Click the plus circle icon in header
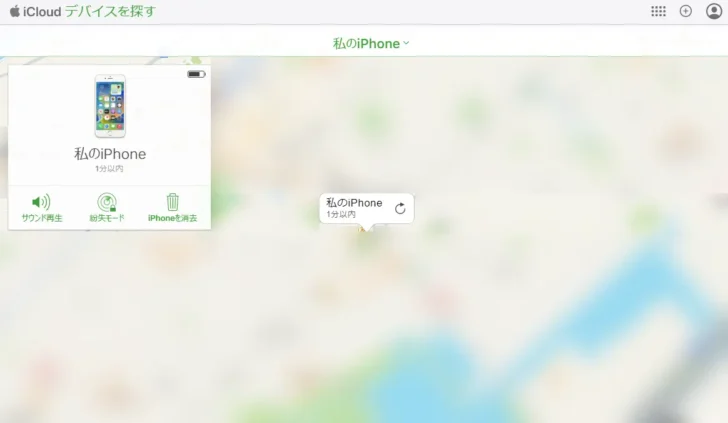This screenshot has height=423, width=728. [x=686, y=11]
